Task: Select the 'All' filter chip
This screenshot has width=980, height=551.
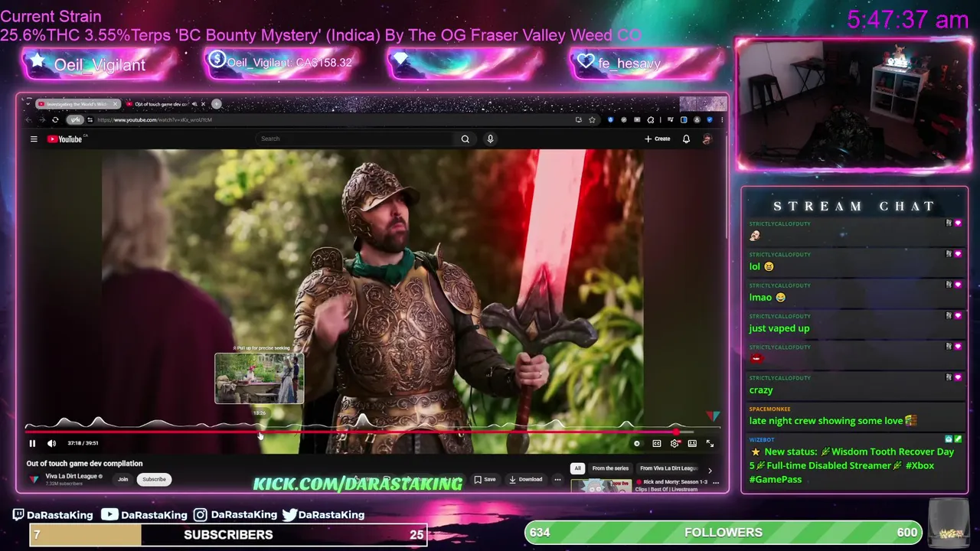Action: pyautogui.click(x=578, y=468)
